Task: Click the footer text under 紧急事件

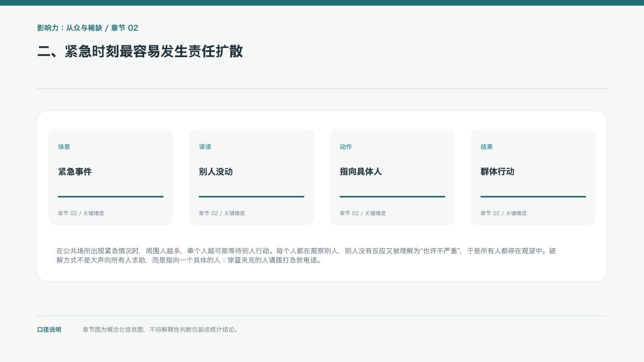Action: pyautogui.click(x=81, y=213)
